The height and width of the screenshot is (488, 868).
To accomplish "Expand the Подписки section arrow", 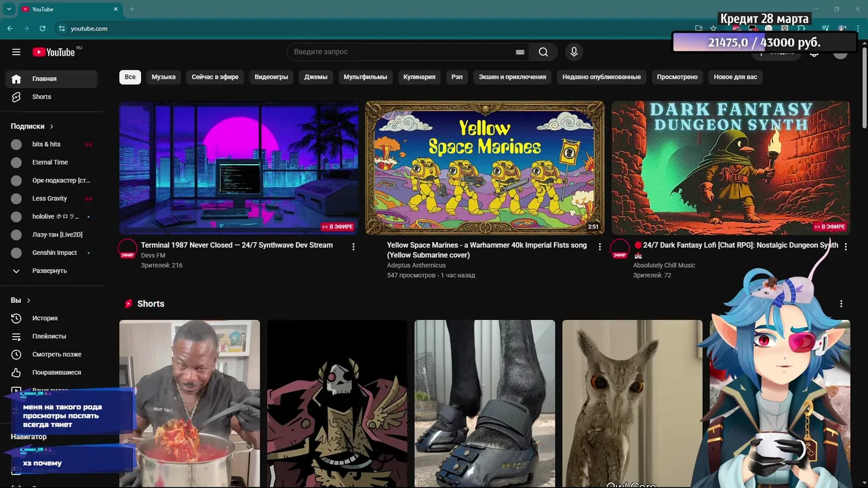I will coord(52,126).
